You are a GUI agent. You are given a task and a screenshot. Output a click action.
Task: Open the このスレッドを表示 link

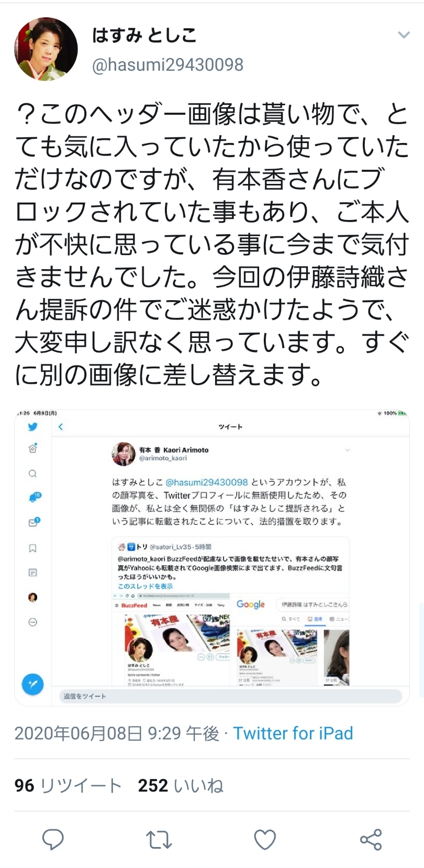tap(145, 586)
